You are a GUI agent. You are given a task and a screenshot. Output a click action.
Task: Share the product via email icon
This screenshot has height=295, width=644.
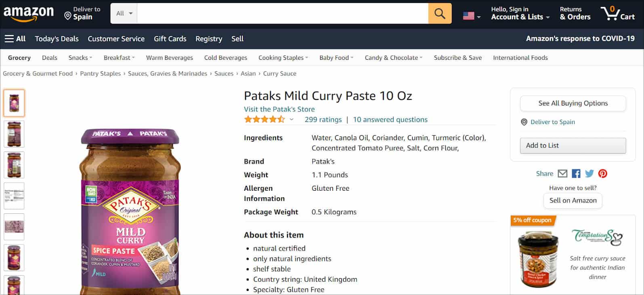(562, 173)
